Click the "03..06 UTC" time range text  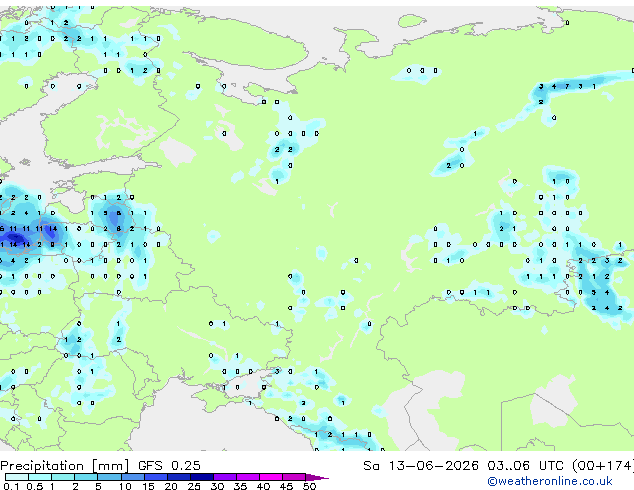pyautogui.click(x=525, y=465)
